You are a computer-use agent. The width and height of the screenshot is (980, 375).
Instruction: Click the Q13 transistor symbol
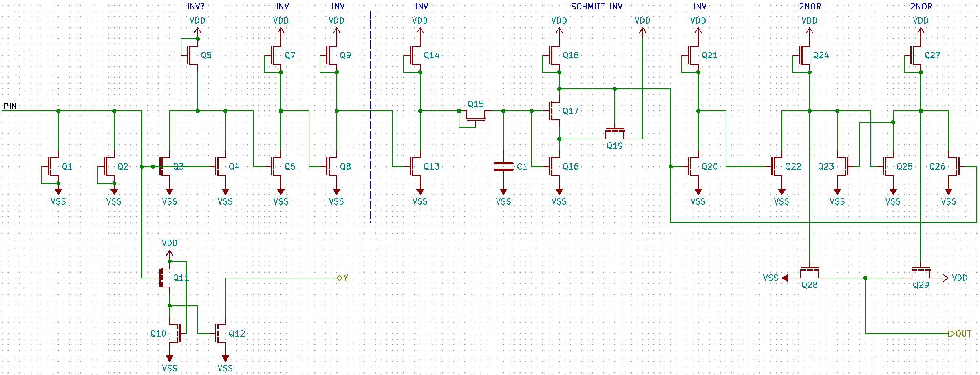(415, 167)
